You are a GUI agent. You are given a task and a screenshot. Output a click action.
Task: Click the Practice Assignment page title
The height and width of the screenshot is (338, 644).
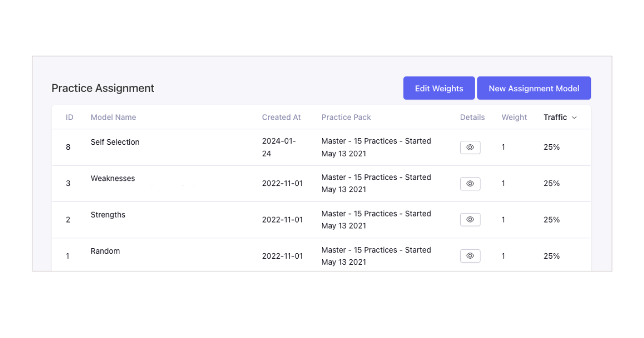(x=103, y=88)
